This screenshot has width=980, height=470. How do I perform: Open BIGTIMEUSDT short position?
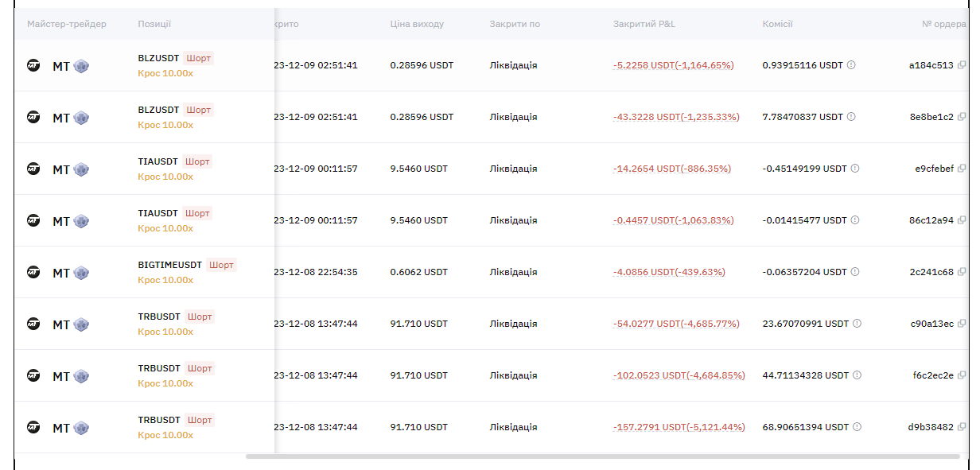point(169,265)
